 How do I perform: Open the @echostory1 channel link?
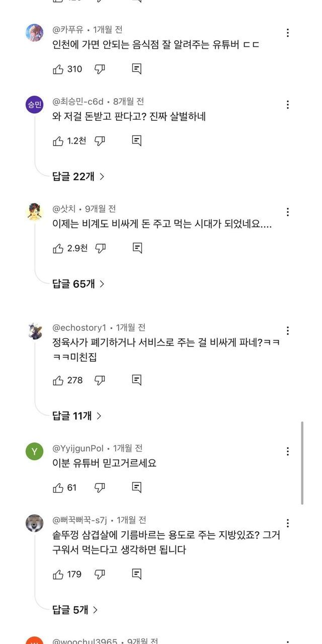[79, 328]
